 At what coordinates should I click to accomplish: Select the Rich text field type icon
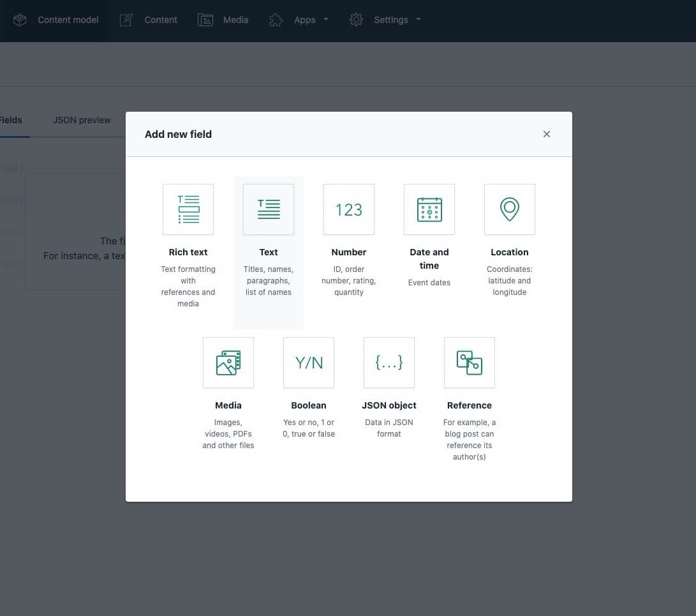(x=188, y=209)
